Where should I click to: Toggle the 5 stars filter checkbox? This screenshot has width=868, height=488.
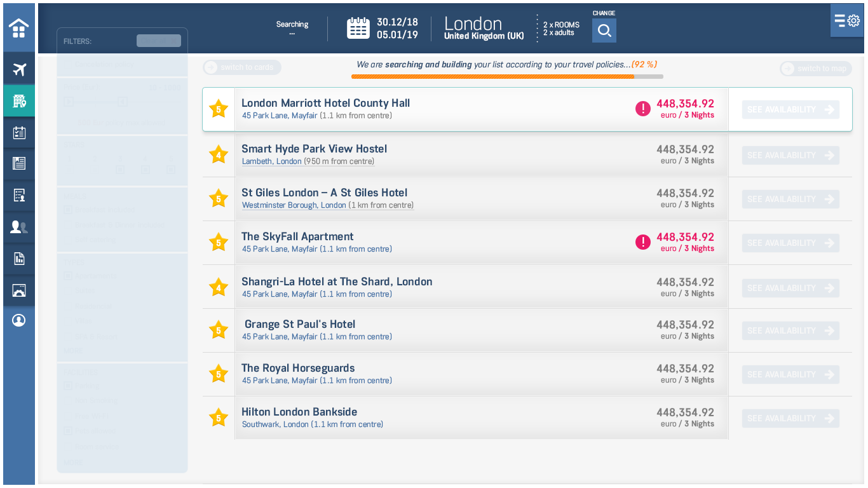tap(171, 170)
